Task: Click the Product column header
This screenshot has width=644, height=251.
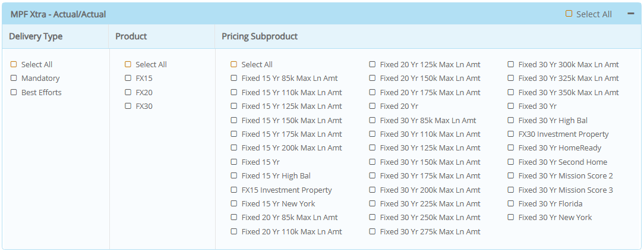Action: [x=131, y=36]
